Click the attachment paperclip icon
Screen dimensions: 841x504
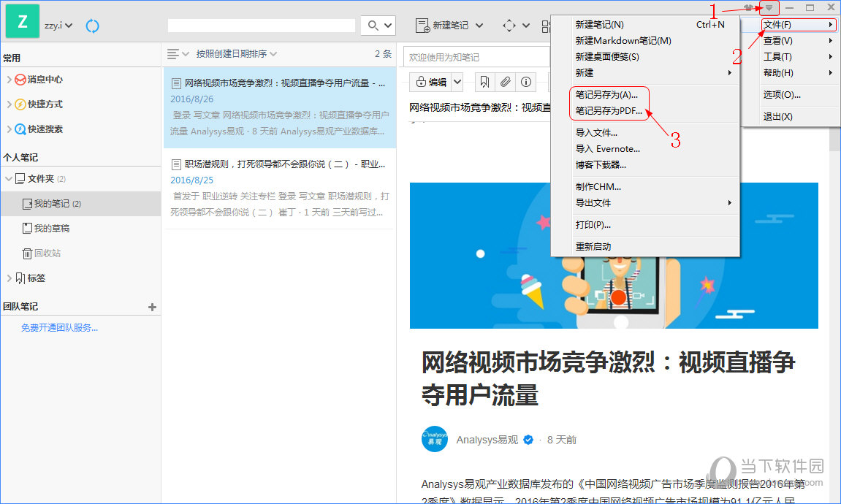(505, 82)
